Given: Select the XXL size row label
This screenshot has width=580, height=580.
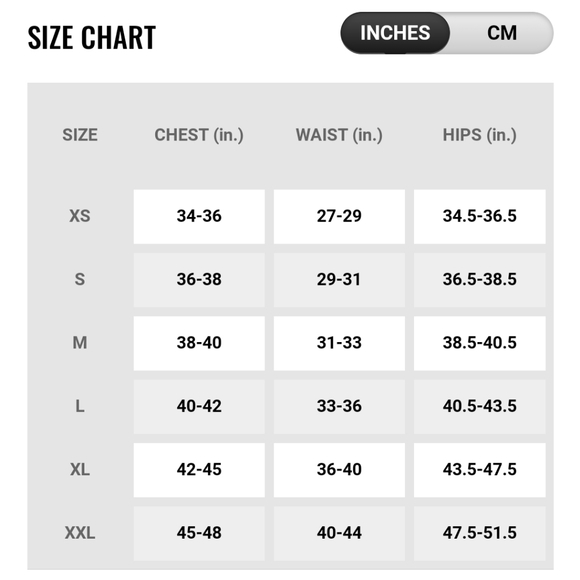Looking at the screenshot, I should coord(80,533).
